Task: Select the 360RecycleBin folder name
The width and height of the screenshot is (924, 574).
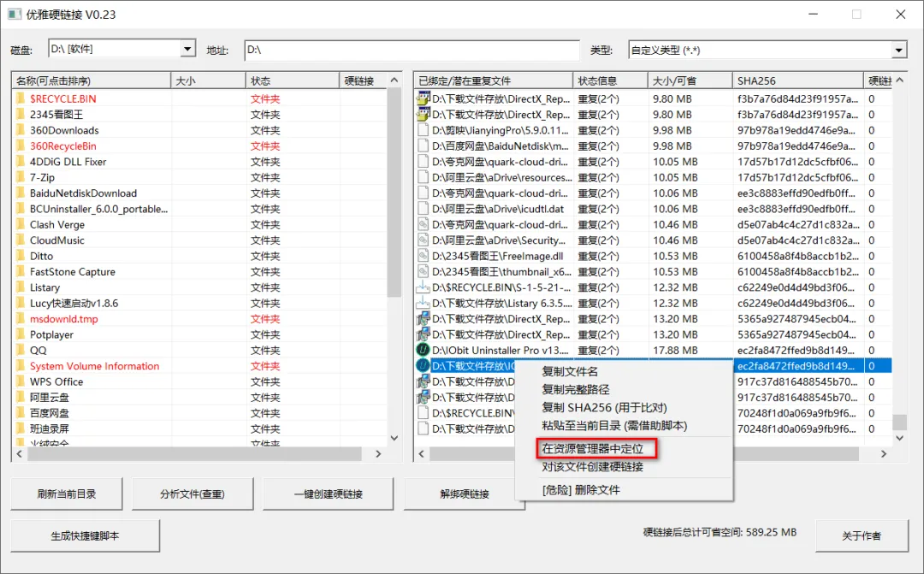Action: coord(63,145)
